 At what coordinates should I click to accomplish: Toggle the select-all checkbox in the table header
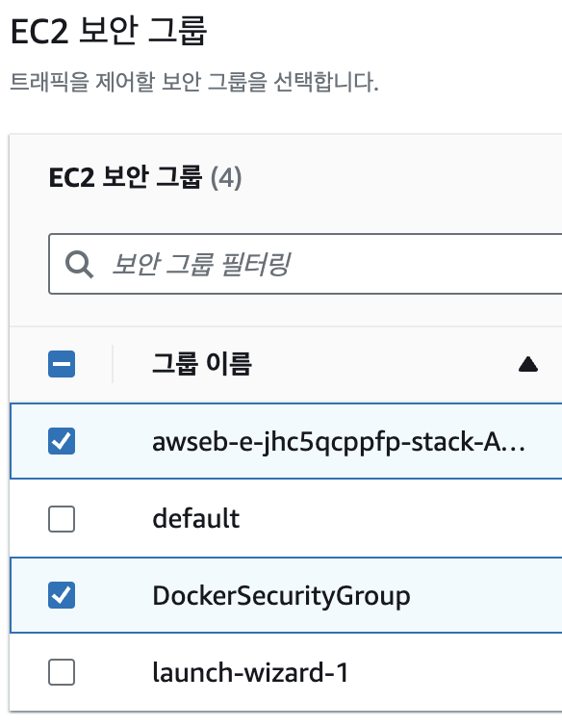click(x=62, y=364)
